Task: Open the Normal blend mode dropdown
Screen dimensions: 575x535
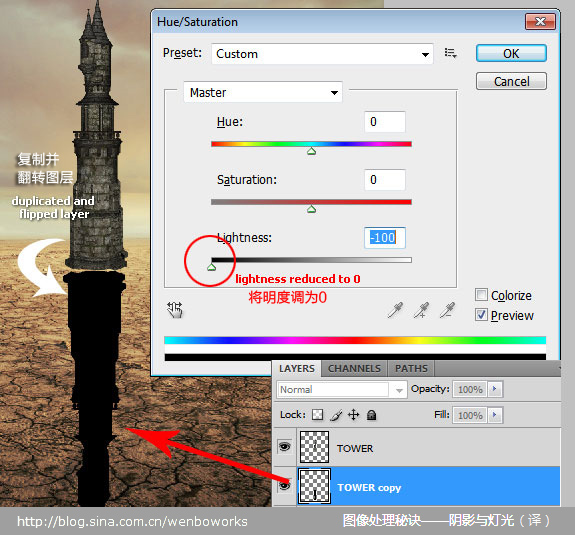Action: click(341, 389)
